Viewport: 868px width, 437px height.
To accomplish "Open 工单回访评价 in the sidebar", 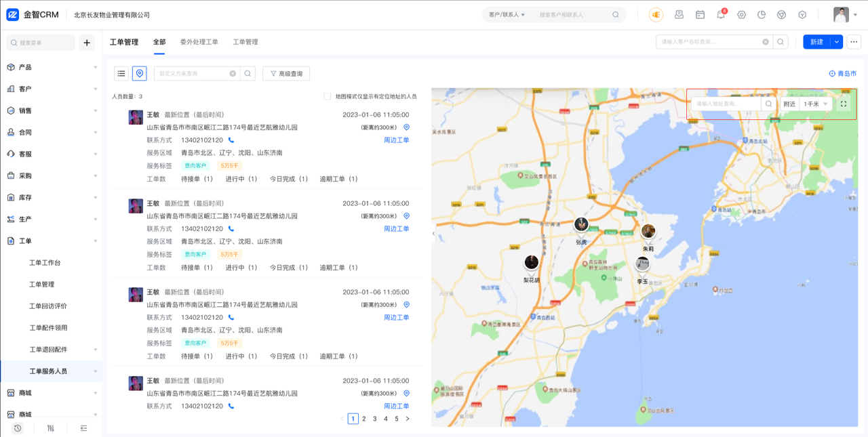I will click(x=48, y=306).
